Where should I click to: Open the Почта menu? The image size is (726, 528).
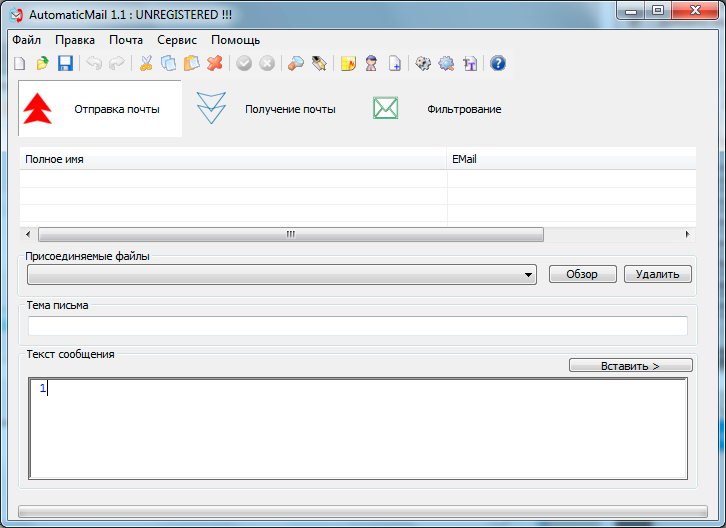pyautogui.click(x=126, y=40)
